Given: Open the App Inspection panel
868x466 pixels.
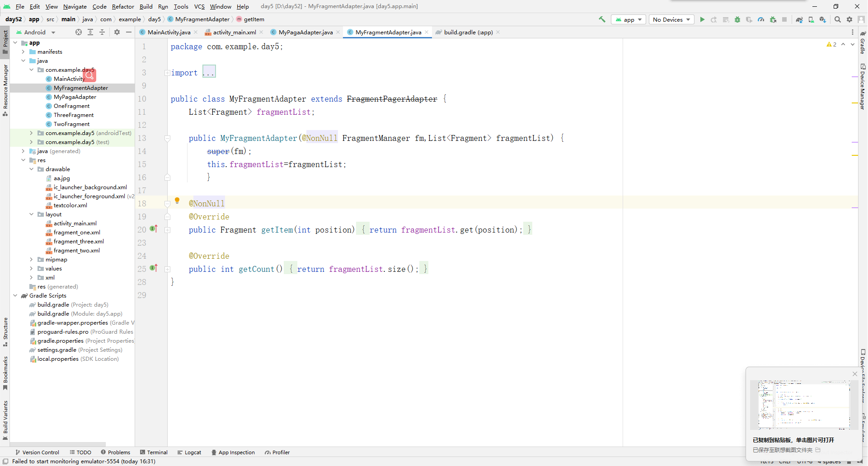Looking at the screenshot, I should (233, 452).
